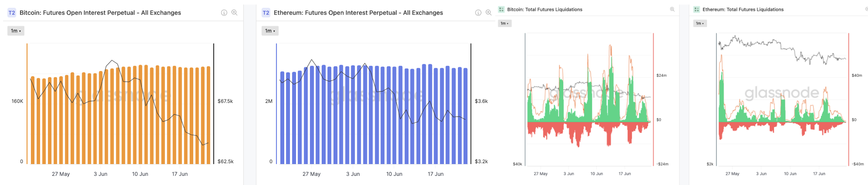This screenshot has height=185, width=868.
Task: Click the Ethereum Total Futures Liquidations title
Action: click(x=743, y=9)
